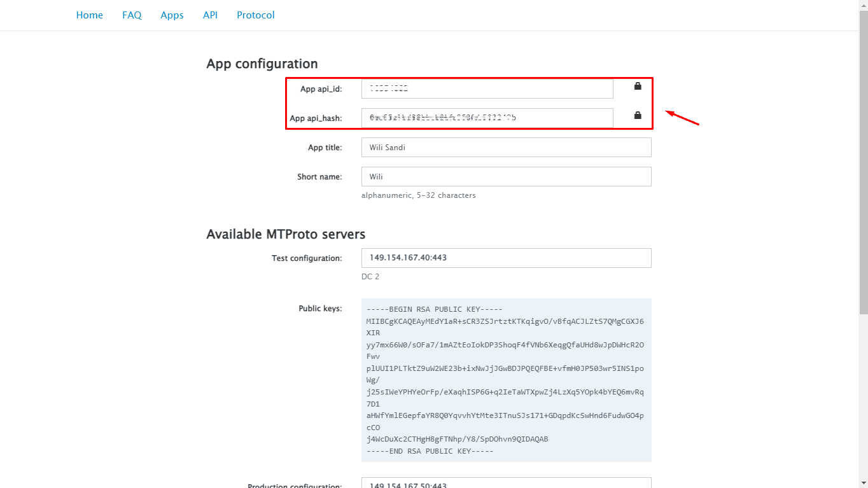Open the Home page from the navigation bar
The width and height of the screenshot is (868, 488).
(89, 15)
